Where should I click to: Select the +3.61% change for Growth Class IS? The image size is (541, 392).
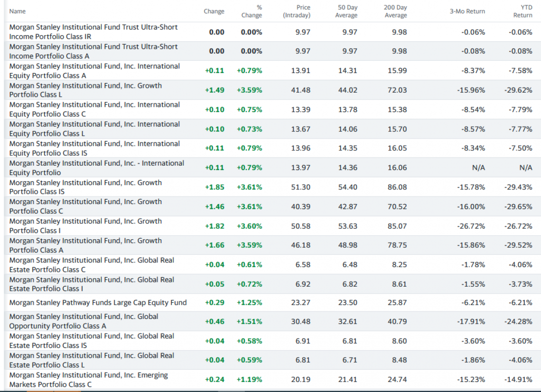pos(250,187)
